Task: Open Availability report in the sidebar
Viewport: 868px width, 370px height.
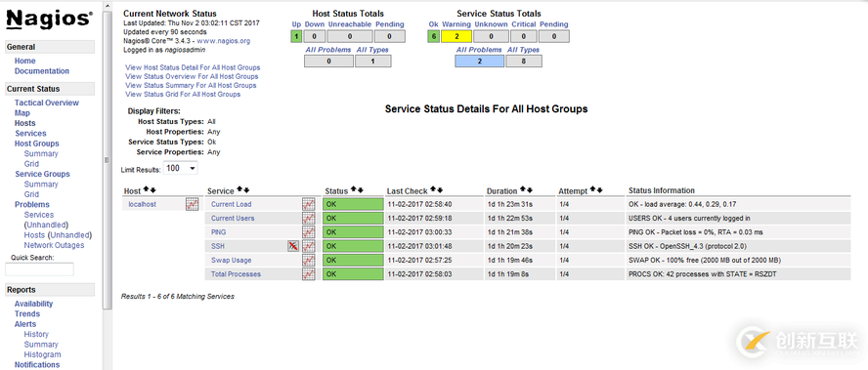Action: pyautogui.click(x=34, y=304)
